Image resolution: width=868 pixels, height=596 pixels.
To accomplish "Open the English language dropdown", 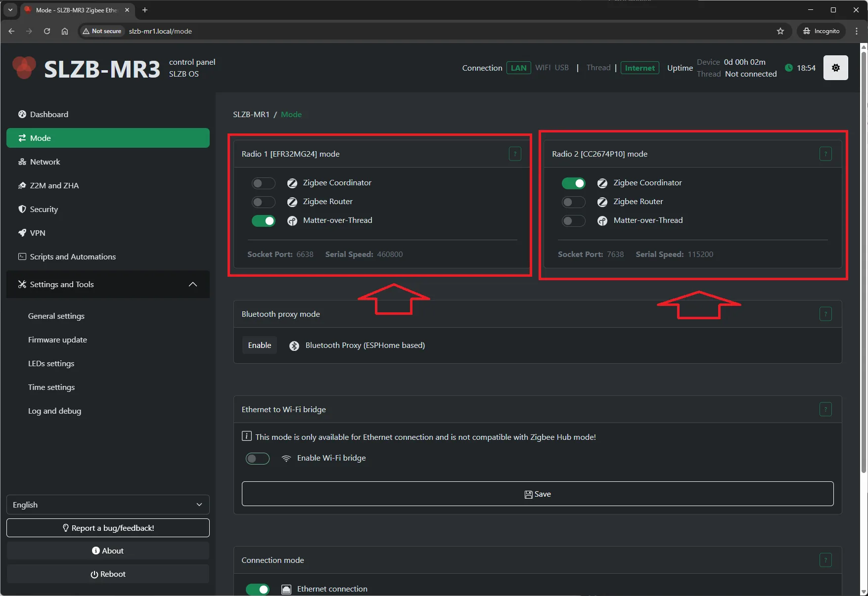I will (x=108, y=505).
